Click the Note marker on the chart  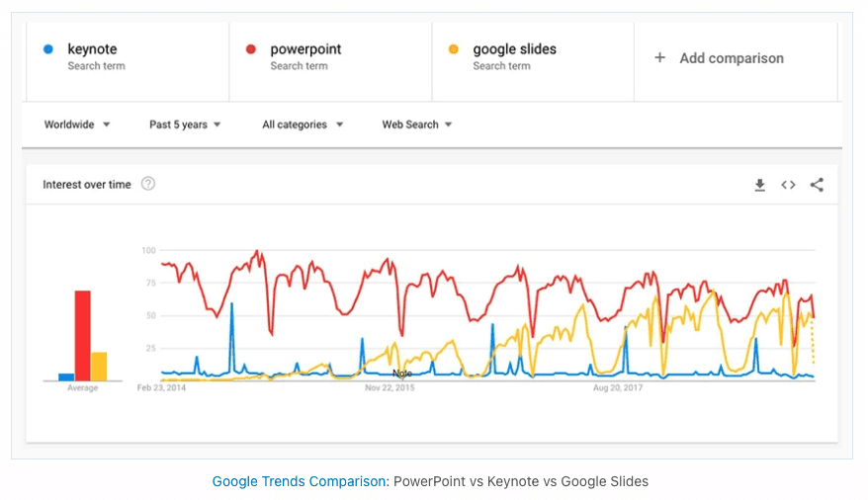pos(402,374)
